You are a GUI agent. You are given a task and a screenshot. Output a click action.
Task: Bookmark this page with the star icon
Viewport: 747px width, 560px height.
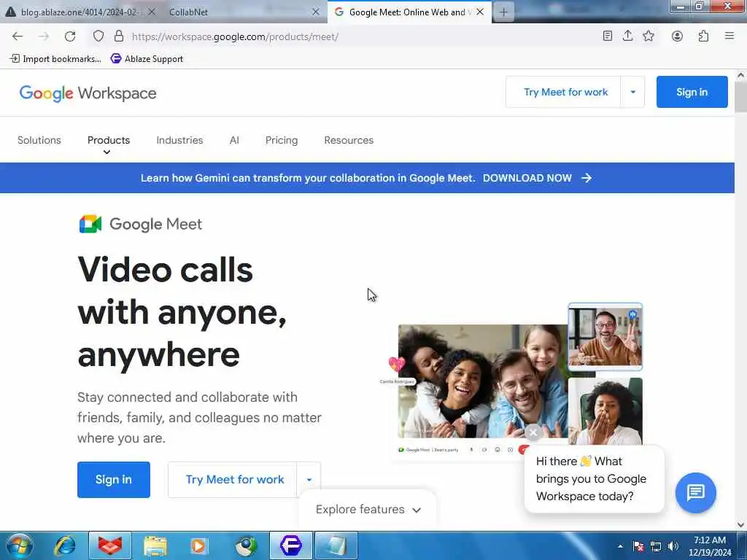click(649, 36)
